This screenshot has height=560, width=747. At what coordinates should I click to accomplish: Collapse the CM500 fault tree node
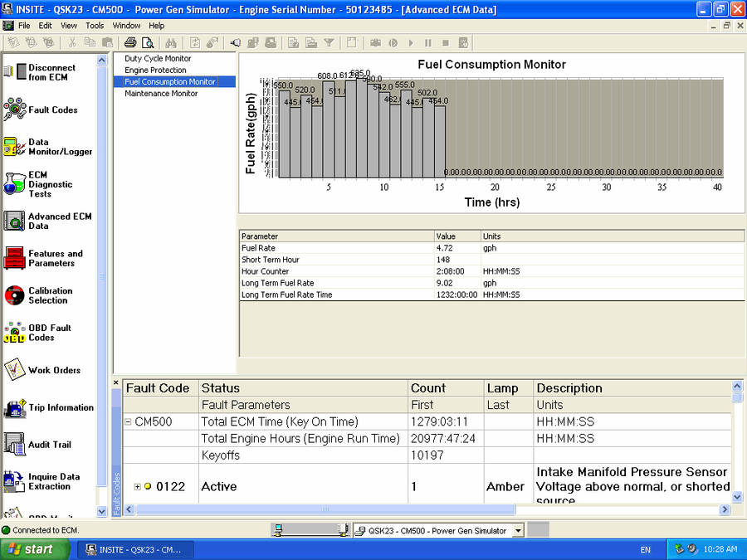[x=129, y=421]
